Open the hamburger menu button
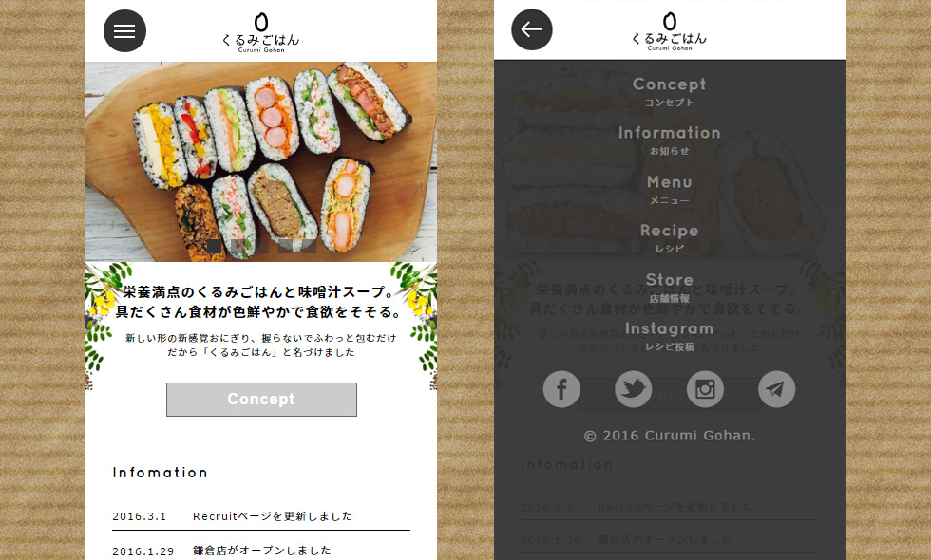The image size is (931, 560). click(x=124, y=30)
